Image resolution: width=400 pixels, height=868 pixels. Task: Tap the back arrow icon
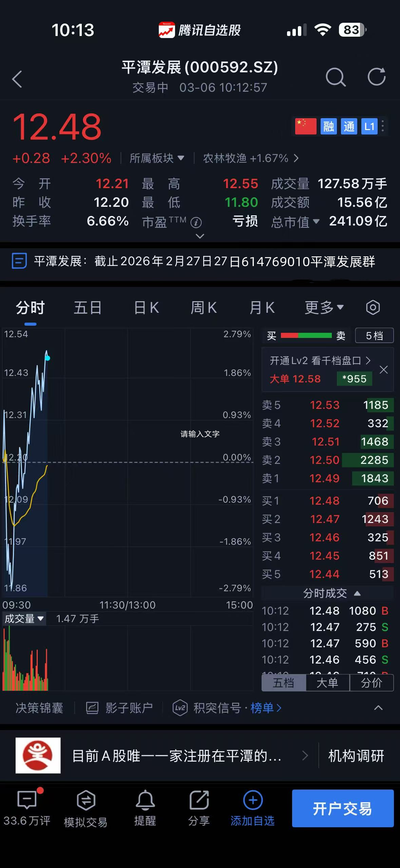click(x=17, y=79)
